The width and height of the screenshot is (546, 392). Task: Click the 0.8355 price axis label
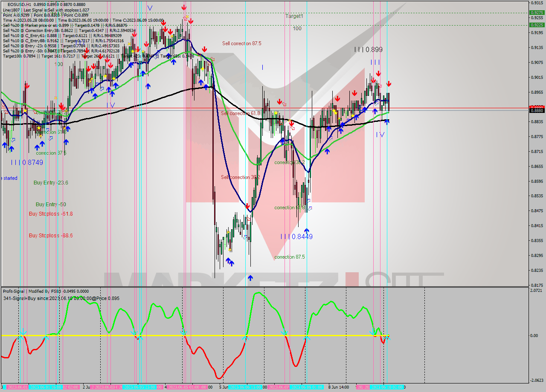(x=537, y=241)
